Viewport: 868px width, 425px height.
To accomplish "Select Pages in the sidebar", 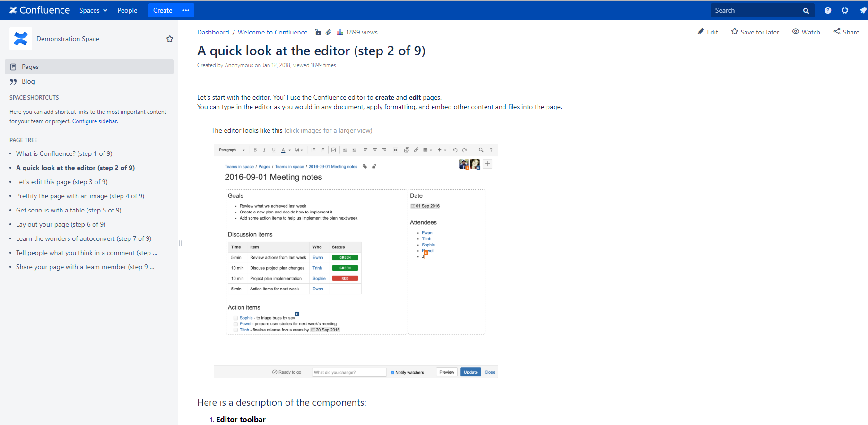I will (x=89, y=67).
